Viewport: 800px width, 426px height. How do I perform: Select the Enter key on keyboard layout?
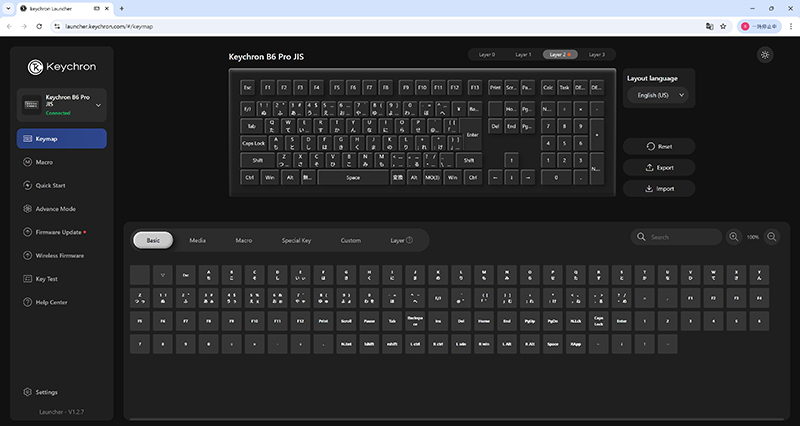click(471, 134)
